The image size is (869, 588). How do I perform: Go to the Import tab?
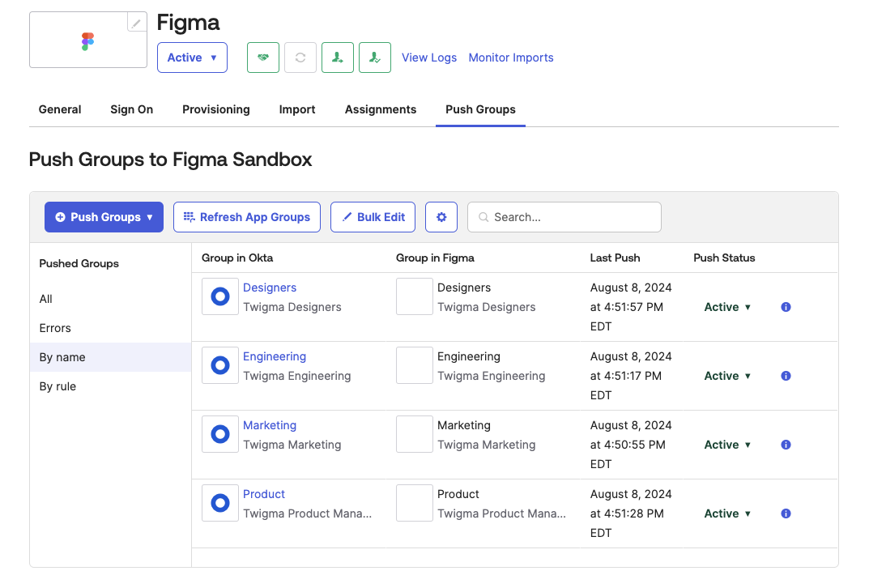(x=297, y=109)
